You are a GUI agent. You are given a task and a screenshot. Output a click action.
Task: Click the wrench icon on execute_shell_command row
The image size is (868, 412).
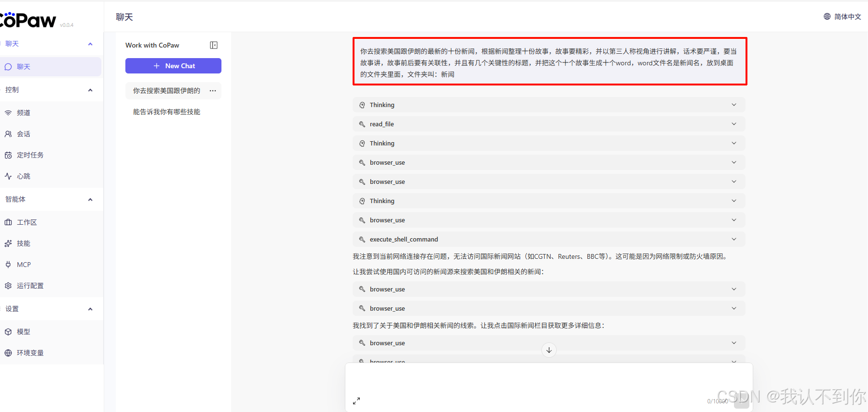(x=362, y=239)
